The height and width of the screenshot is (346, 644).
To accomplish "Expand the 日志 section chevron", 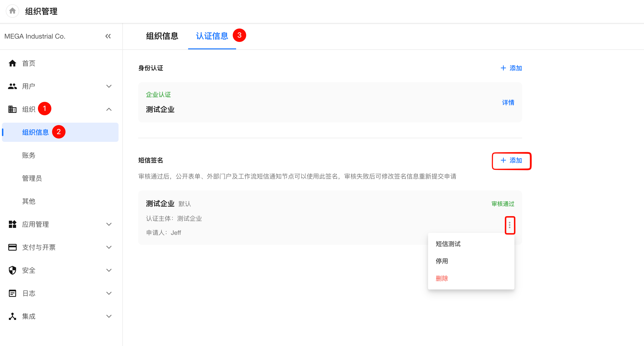I will 109,293.
